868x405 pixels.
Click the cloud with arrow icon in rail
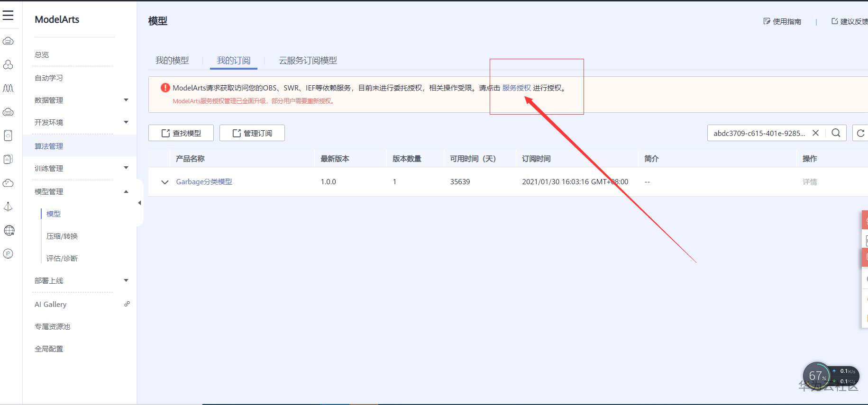click(8, 183)
